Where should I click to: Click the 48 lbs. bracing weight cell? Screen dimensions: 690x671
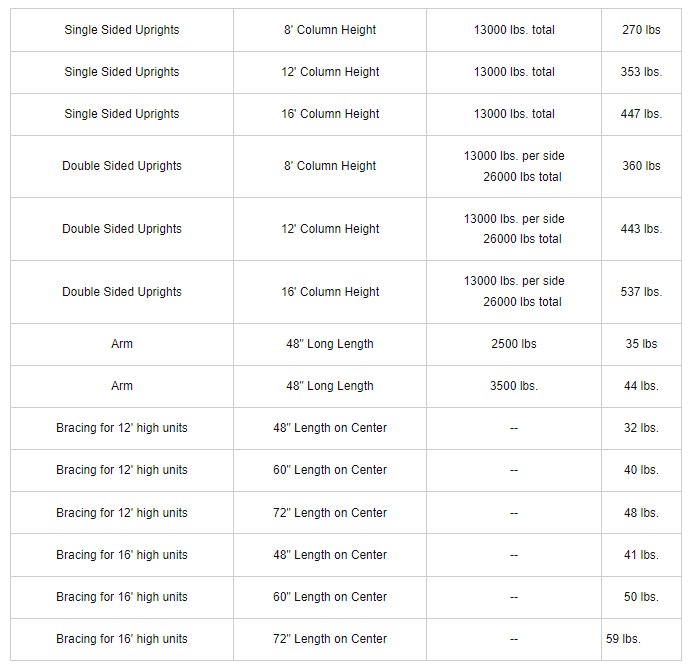point(641,513)
